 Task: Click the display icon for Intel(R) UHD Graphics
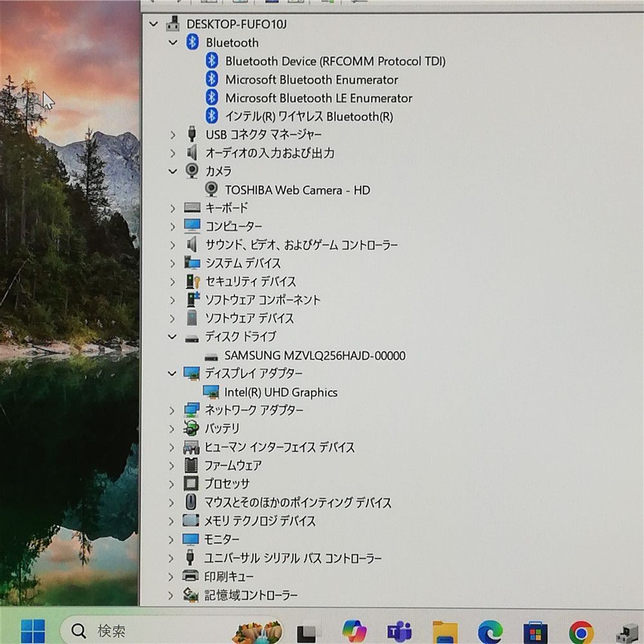point(211,392)
